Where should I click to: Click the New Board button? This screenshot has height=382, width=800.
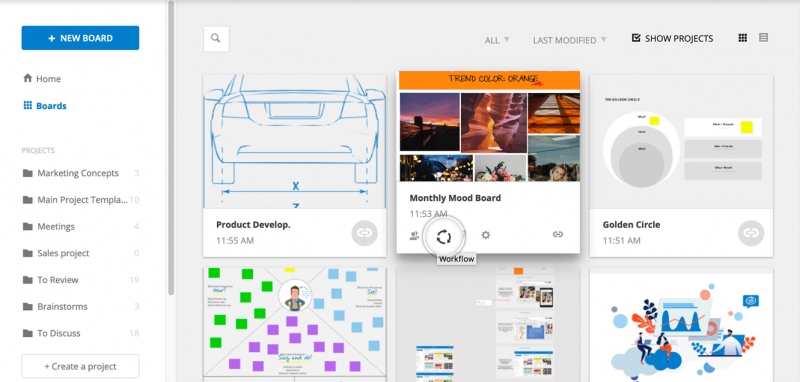pos(80,38)
